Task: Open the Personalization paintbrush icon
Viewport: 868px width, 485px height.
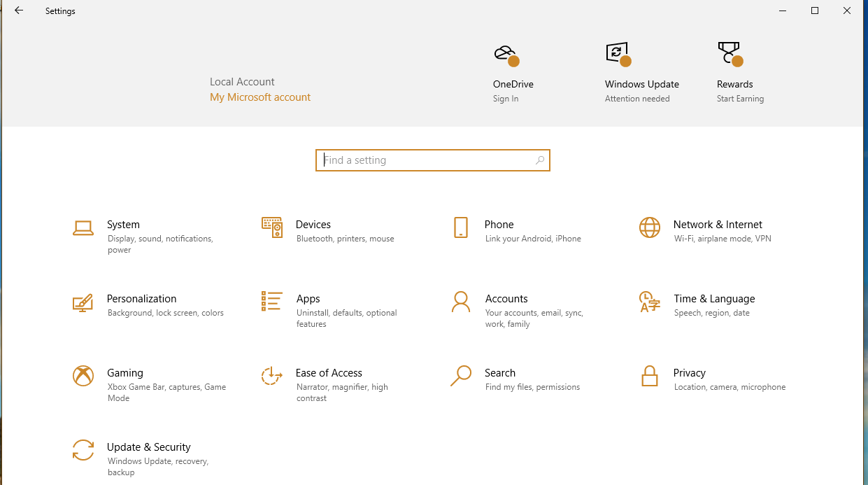Action: (x=83, y=302)
